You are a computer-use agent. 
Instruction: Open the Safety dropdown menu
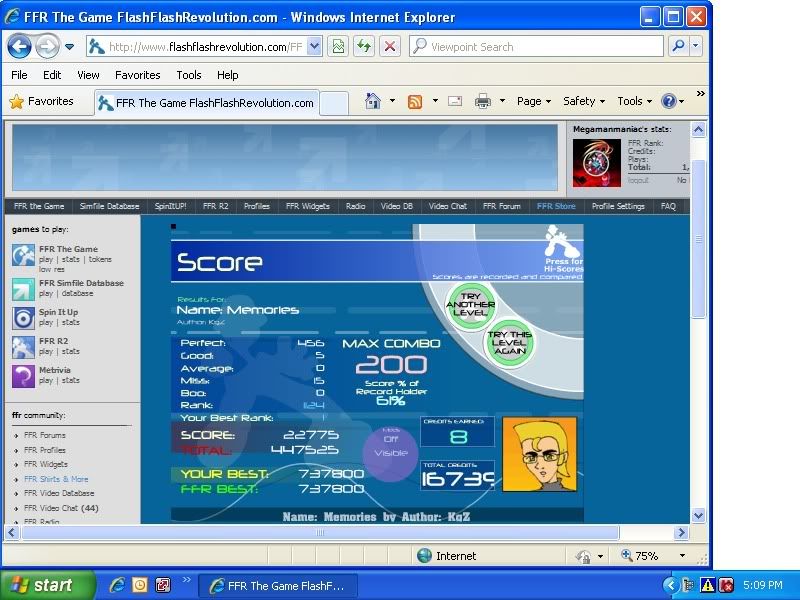tap(584, 101)
